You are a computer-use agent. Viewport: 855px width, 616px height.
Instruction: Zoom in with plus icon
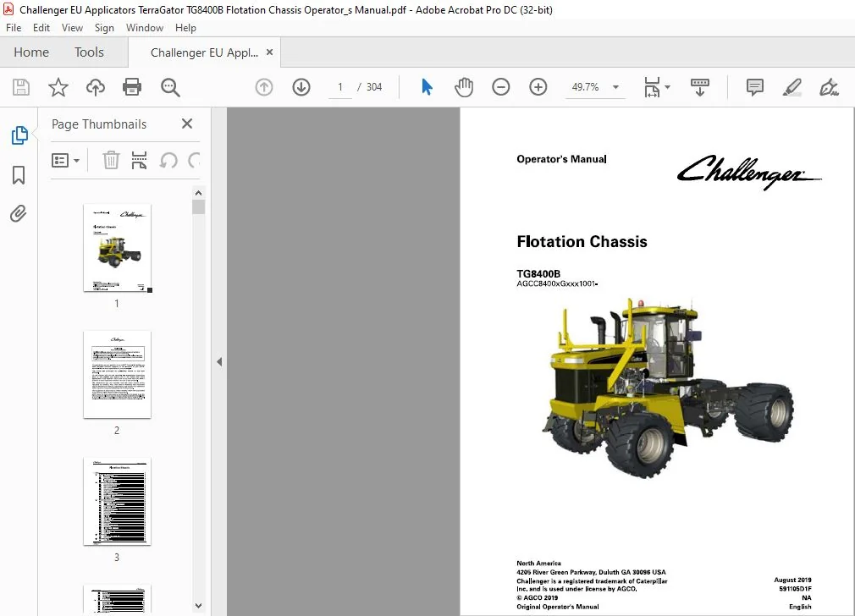(x=538, y=87)
